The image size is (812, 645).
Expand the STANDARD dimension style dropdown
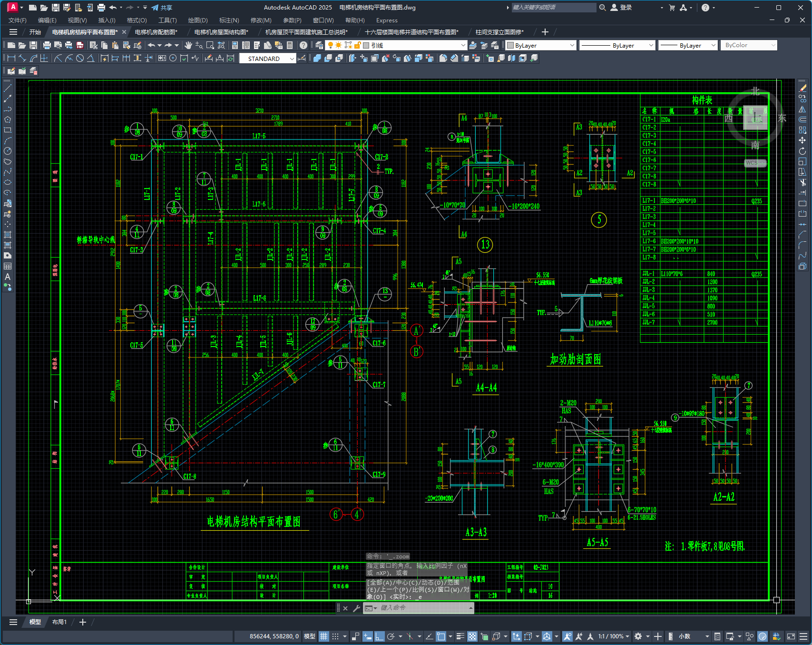click(x=267, y=59)
